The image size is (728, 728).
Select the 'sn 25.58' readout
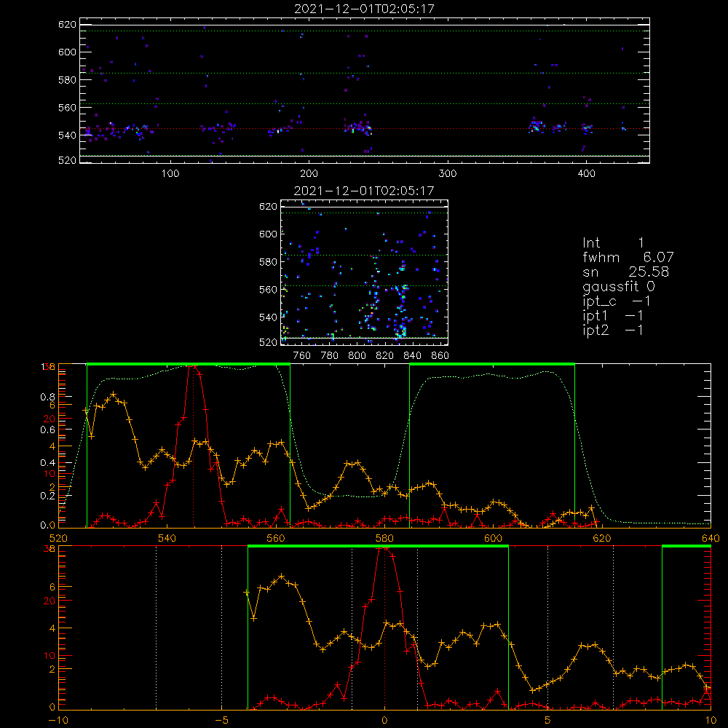[625, 272]
